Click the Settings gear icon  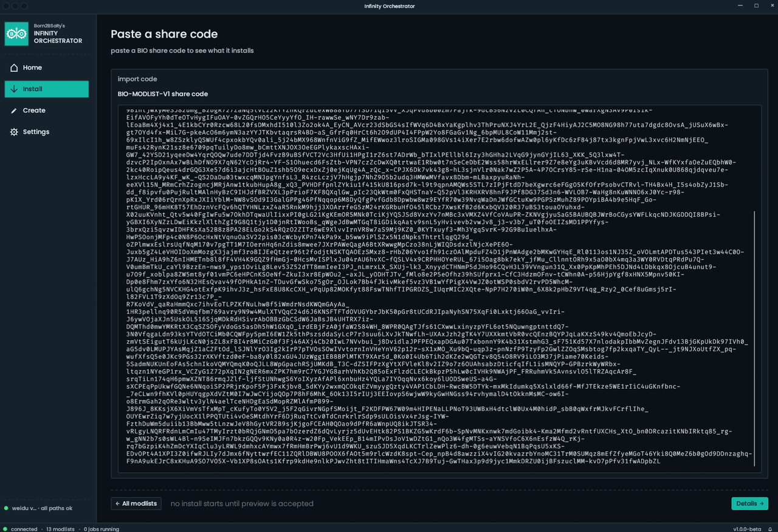click(x=14, y=132)
